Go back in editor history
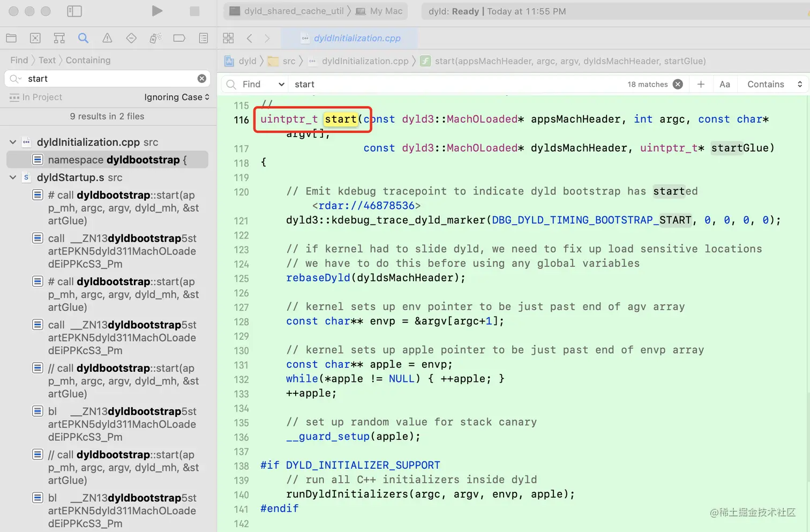This screenshot has width=810, height=532. tap(250, 38)
